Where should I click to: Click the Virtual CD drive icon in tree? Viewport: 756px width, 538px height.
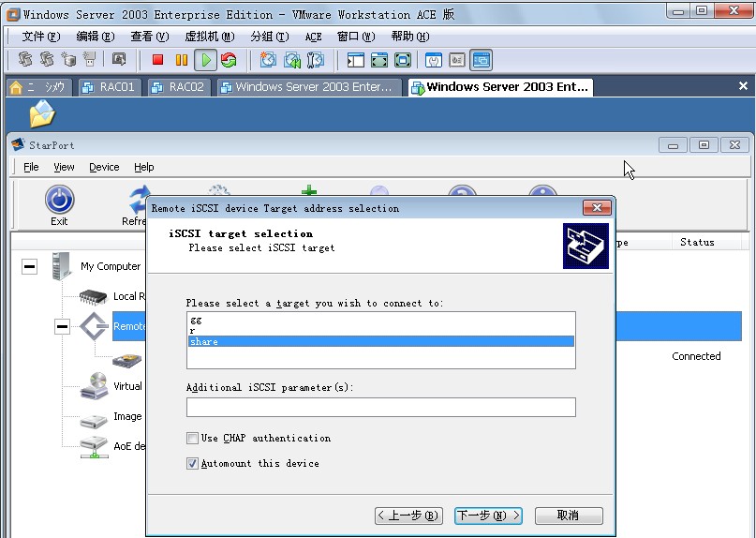pyautogui.click(x=94, y=385)
